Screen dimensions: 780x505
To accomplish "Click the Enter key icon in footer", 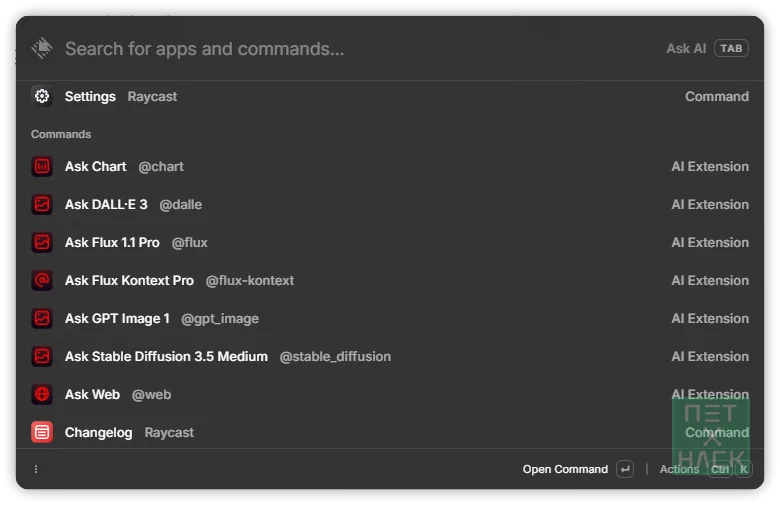I will coord(625,469).
